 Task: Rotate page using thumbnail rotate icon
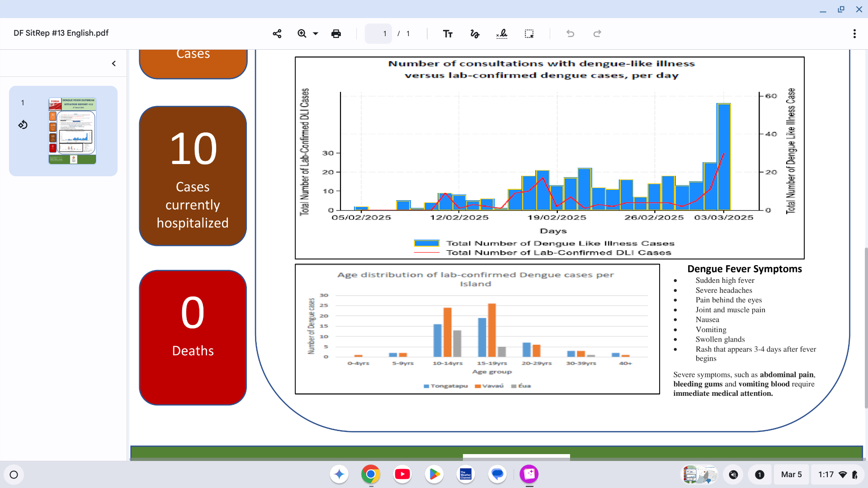coord(23,125)
